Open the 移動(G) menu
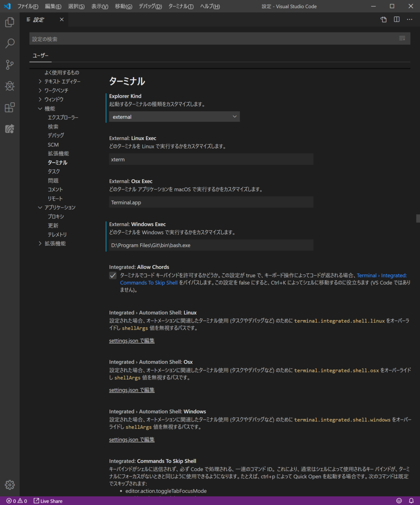The height and width of the screenshot is (505, 420). [124, 6]
